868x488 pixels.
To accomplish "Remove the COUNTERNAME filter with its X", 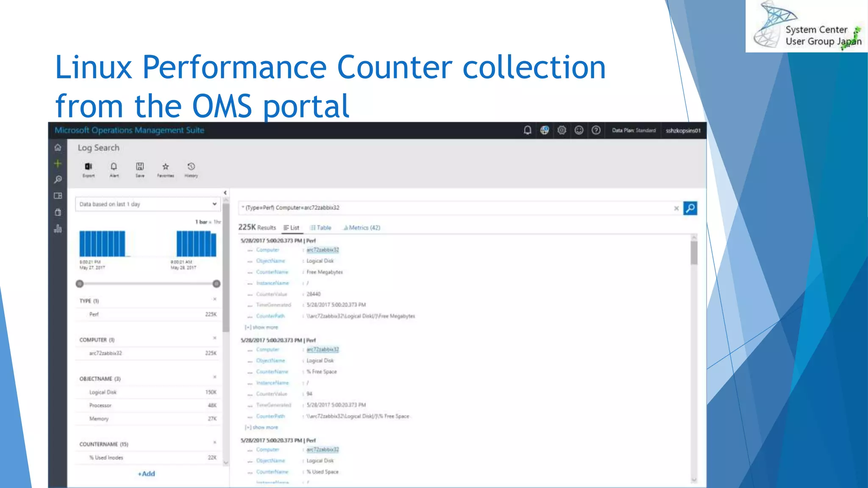I will click(x=214, y=442).
